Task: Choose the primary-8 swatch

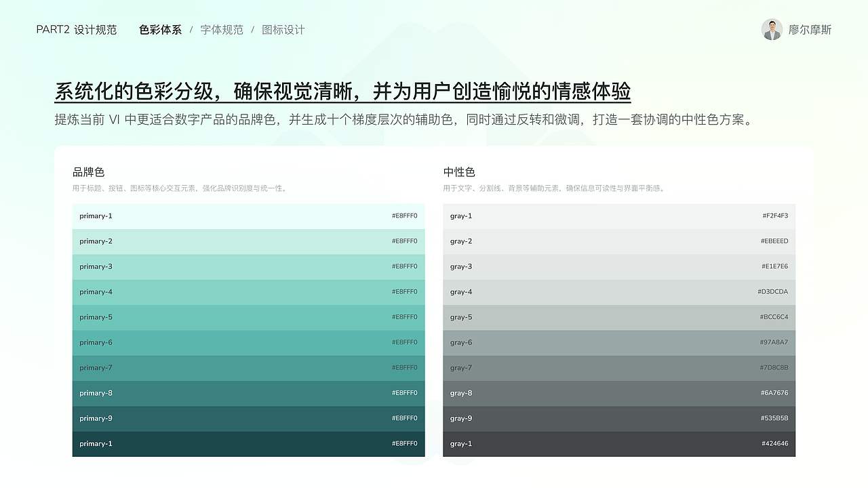Action: click(x=249, y=393)
